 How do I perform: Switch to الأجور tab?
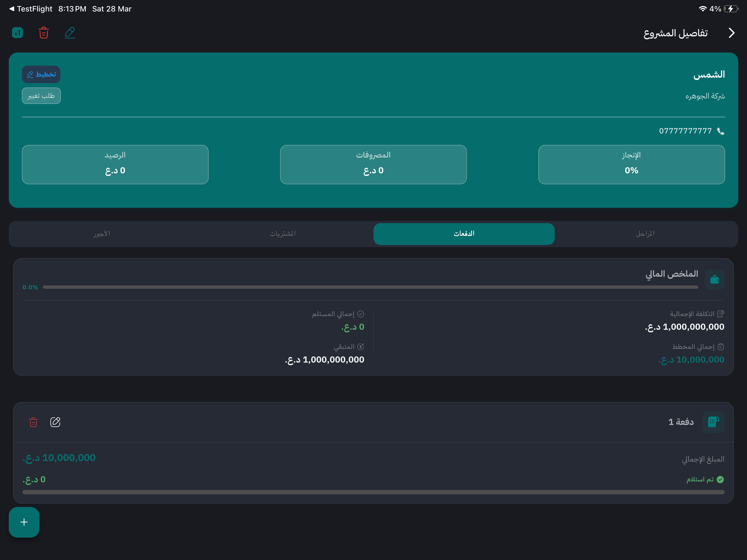click(102, 234)
